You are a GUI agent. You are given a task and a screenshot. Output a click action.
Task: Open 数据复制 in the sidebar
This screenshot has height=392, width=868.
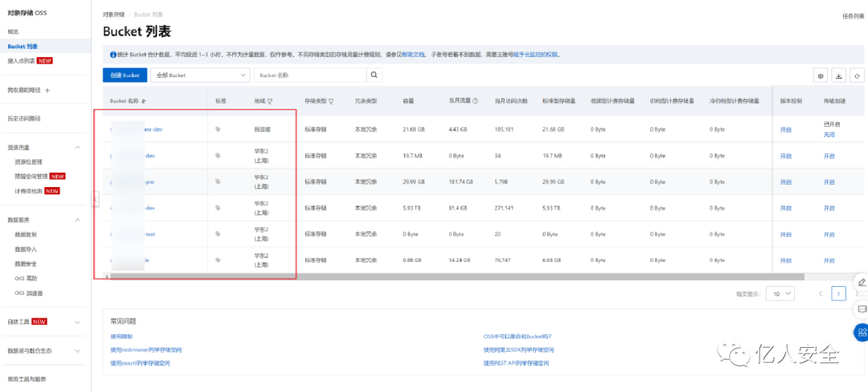[26, 235]
